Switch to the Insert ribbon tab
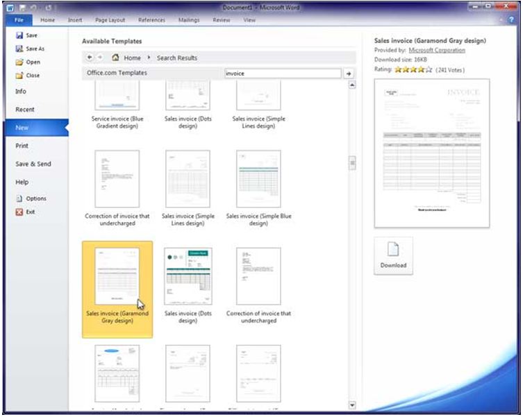The image size is (532, 417). point(76,20)
